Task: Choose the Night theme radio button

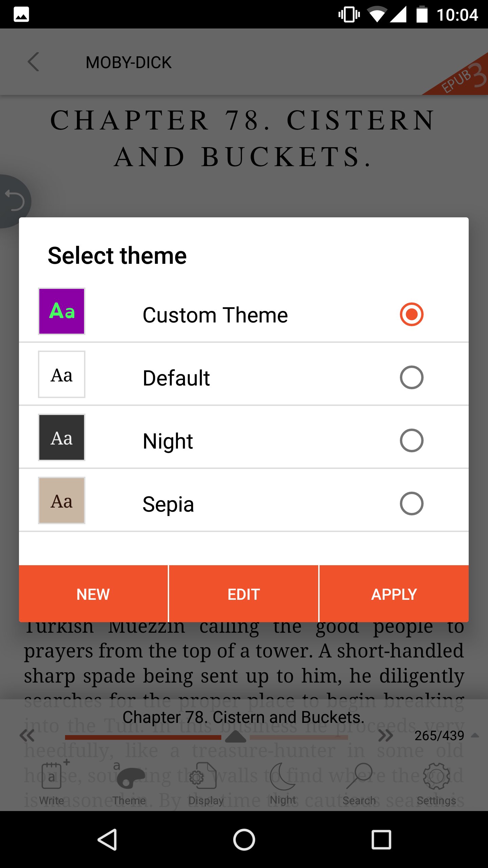Action: point(411,440)
